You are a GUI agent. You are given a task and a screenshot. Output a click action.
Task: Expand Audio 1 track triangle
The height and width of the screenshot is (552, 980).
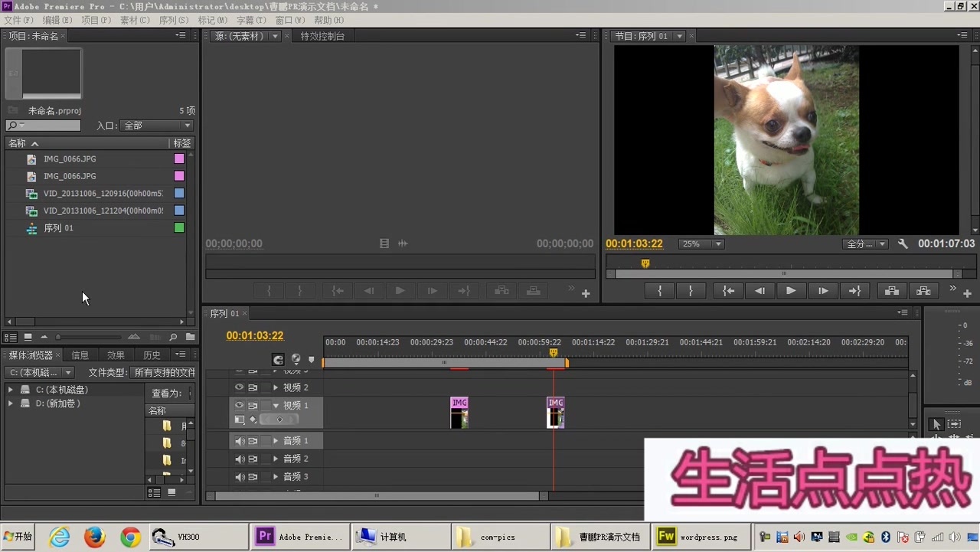[276, 441]
